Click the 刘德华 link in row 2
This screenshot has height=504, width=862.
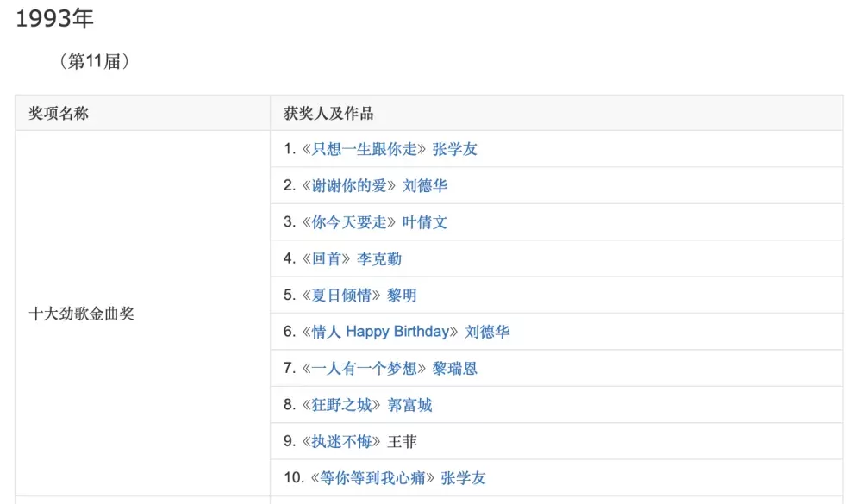(x=425, y=186)
